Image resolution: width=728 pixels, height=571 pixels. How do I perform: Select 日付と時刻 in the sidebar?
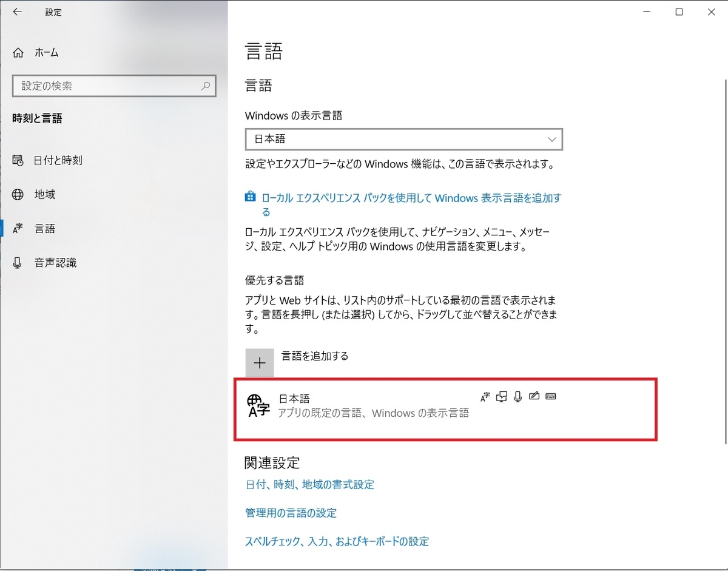[58, 160]
